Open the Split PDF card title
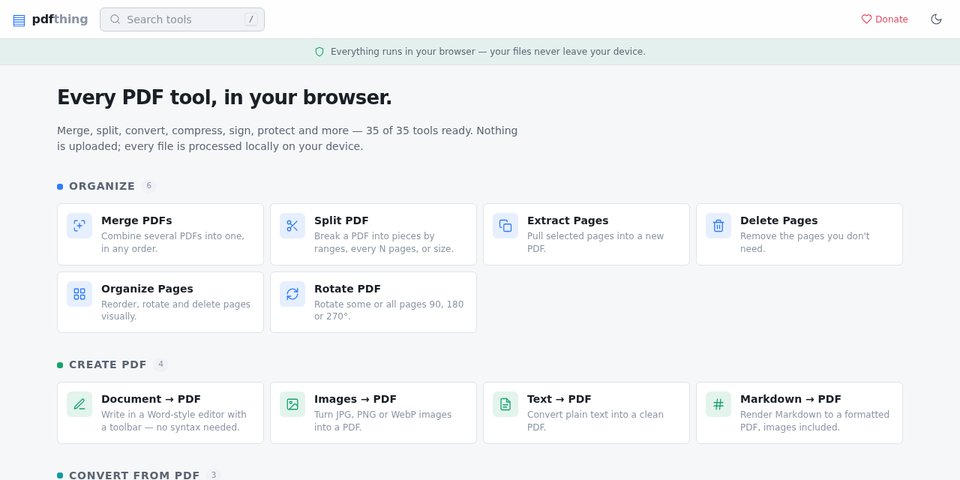960x480 pixels. pyautogui.click(x=342, y=220)
